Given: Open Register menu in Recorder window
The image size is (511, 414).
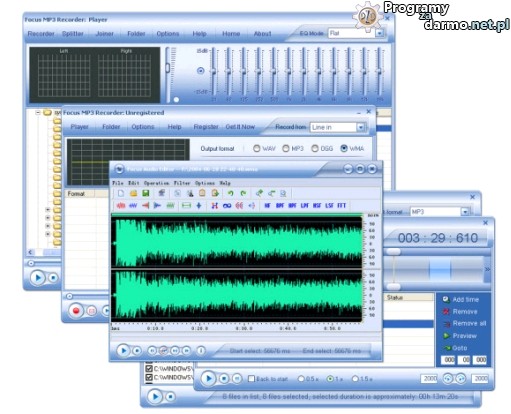Looking at the screenshot, I should 206,127.
